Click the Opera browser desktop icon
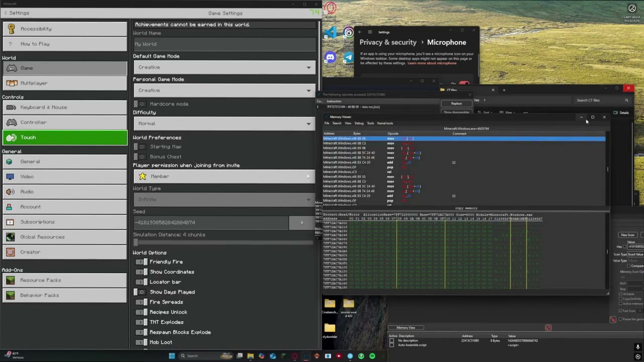 330,8
